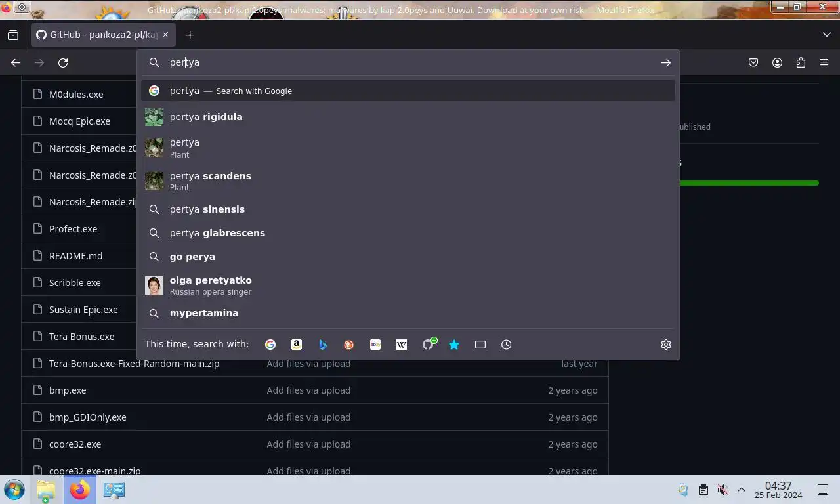840x504 pixels.
Task: Click olga peretyatko portrait thumbnail
Action: 154,285
